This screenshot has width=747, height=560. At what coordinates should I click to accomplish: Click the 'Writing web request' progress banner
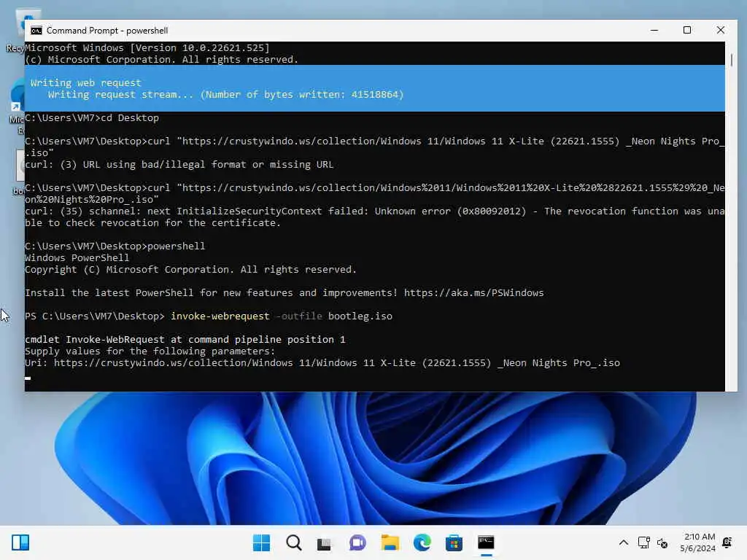[x=375, y=88]
